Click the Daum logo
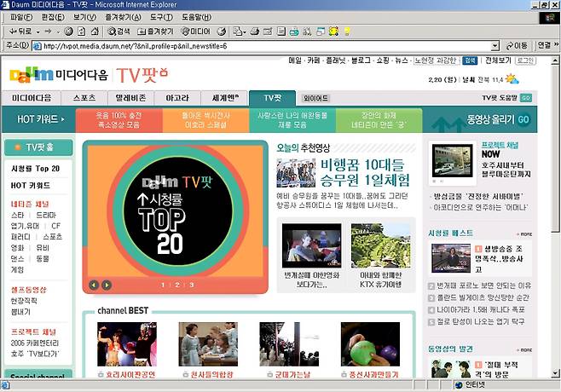This screenshot has height=392, width=561. pyautogui.click(x=32, y=74)
